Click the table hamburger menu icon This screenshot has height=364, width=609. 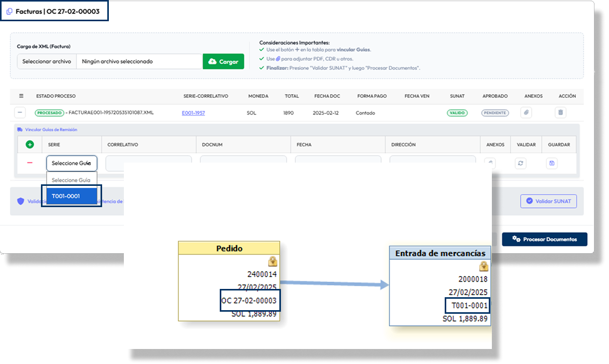21,96
